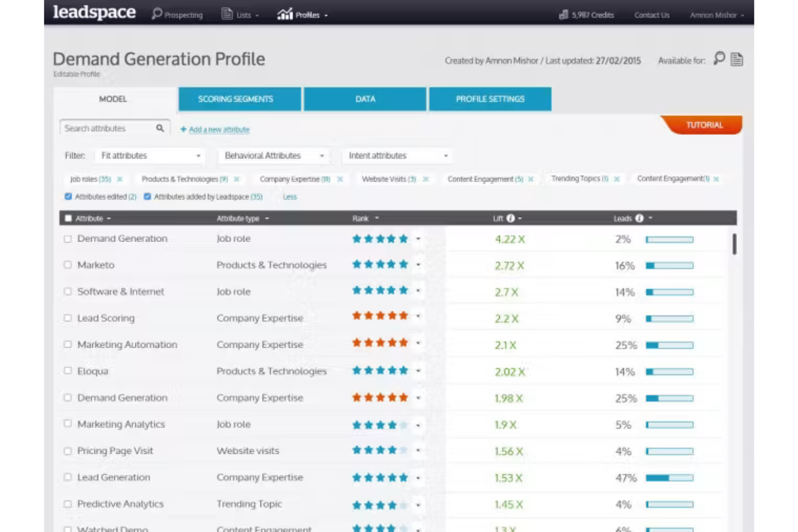Click star rating for Predictive Analytics row
The height and width of the screenshot is (532, 798).
[x=380, y=505]
